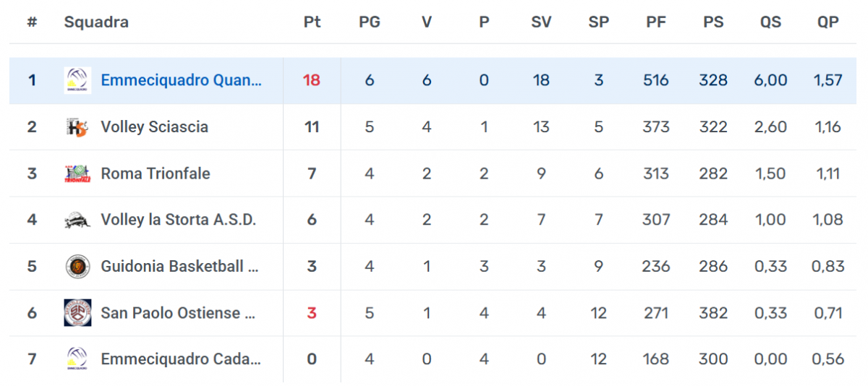Viewport: 868px width, 386px height.
Task: Select the Emmeciquadro Cada... team name
Action: point(181,359)
